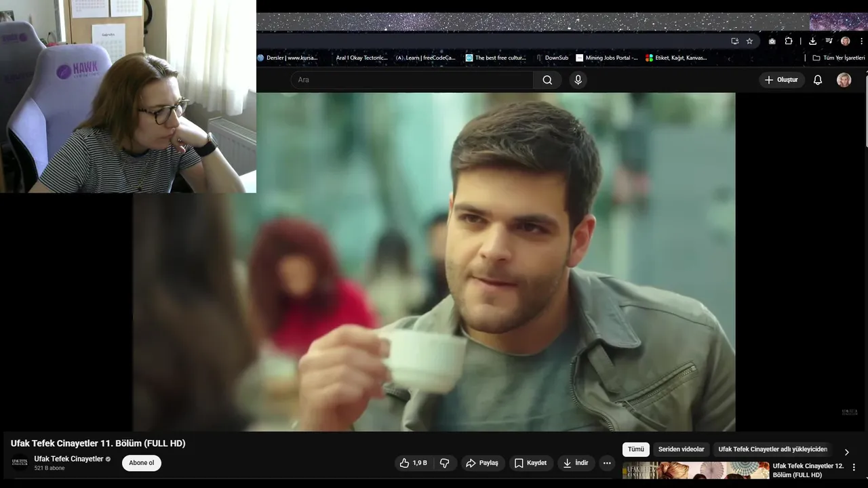868x488 pixels.
Task: Open more actions ellipsis under video
Action: [x=607, y=463]
